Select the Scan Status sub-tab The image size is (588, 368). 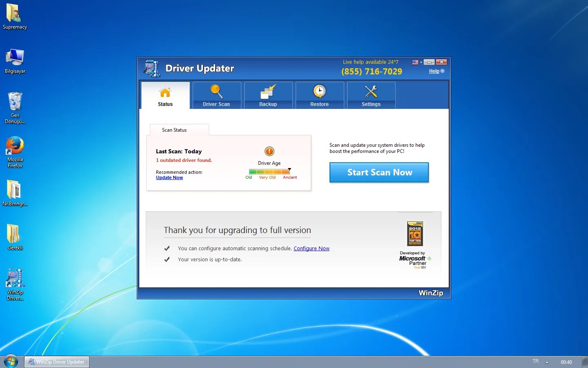(x=179, y=130)
